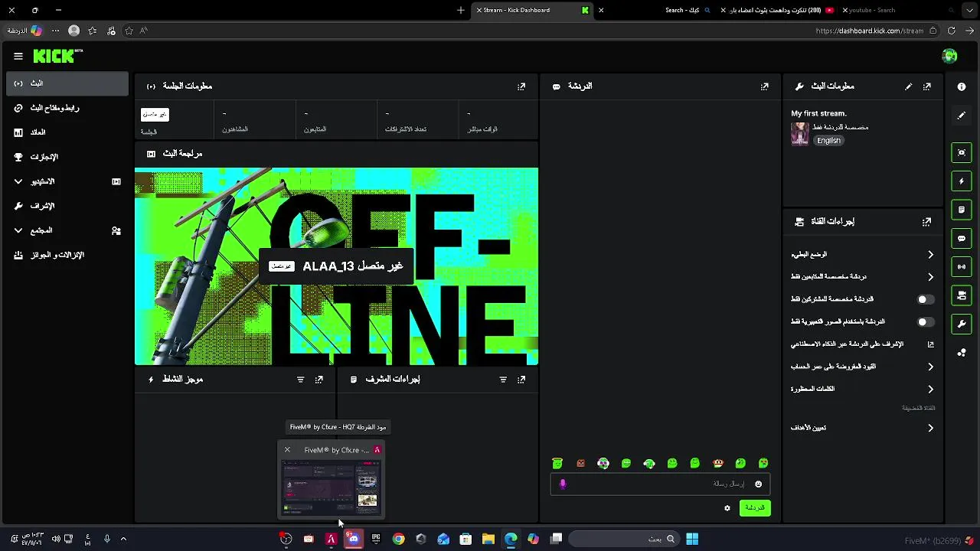Viewport: 980px width, 551px height.
Task: Toggle the channel actions widget icon in right bar
Action: tap(962, 295)
